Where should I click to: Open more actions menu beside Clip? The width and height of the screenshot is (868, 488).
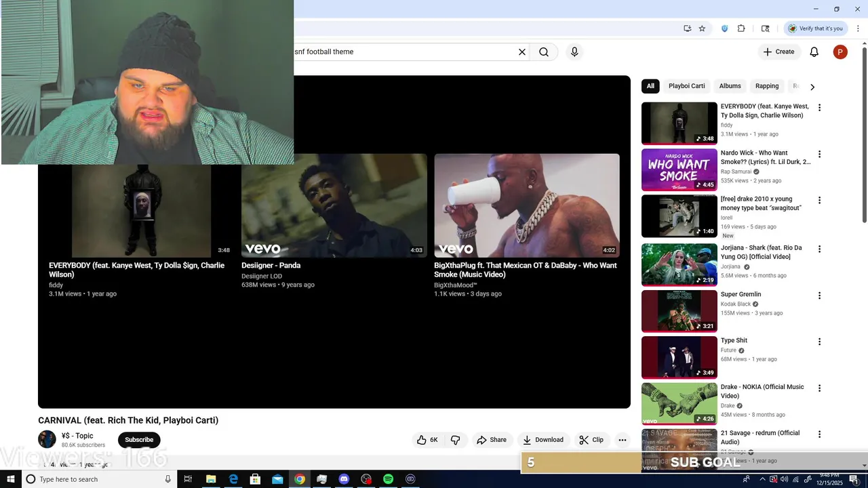(x=622, y=440)
